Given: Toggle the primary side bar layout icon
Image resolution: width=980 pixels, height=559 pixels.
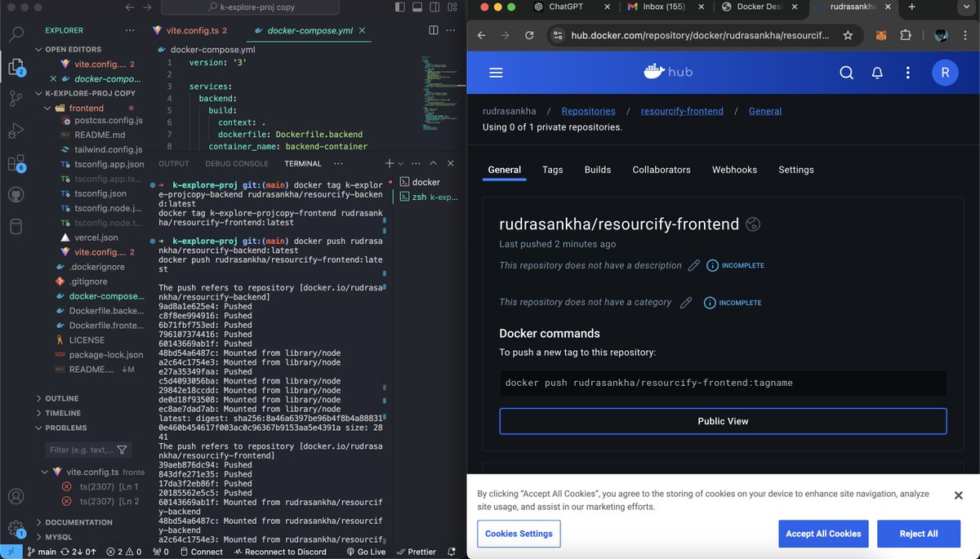Looking at the screenshot, I should (399, 7).
